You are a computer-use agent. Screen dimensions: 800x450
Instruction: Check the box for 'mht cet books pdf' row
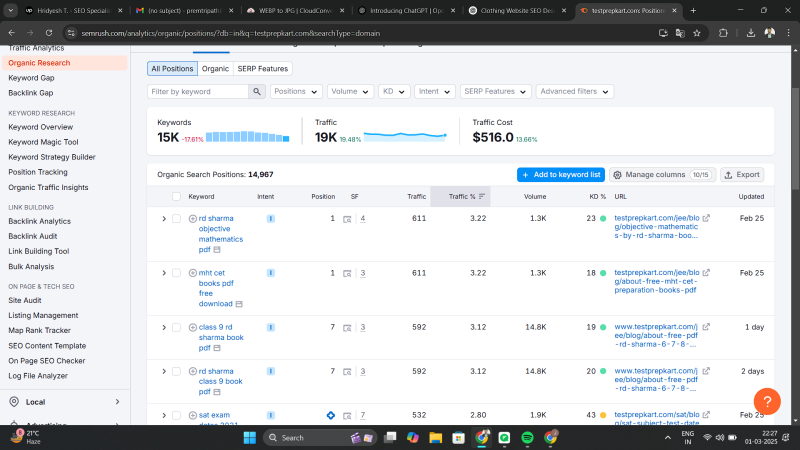click(x=177, y=272)
